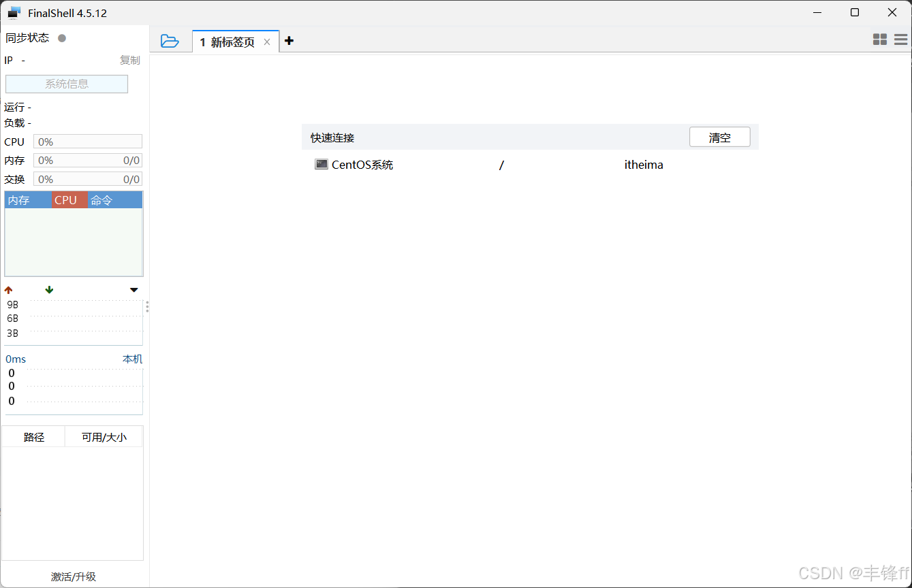Click the sidebar splitter handle dots
This screenshot has height=588, width=912.
pyautogui.click(x=147, y=307)
